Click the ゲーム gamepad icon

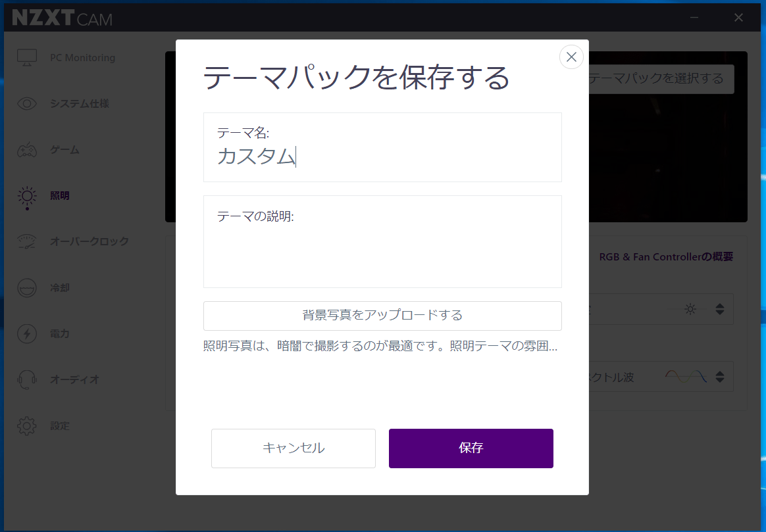(x=27, y=150)
